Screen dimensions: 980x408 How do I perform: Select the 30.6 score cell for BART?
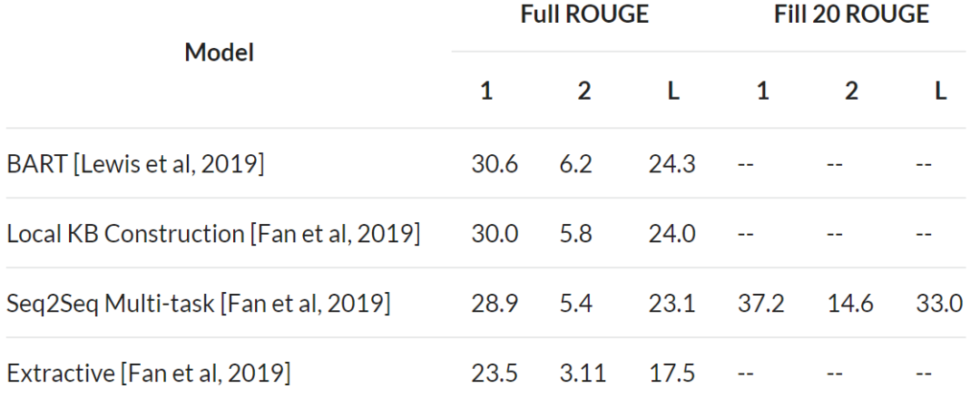click(x=495, y=164)
